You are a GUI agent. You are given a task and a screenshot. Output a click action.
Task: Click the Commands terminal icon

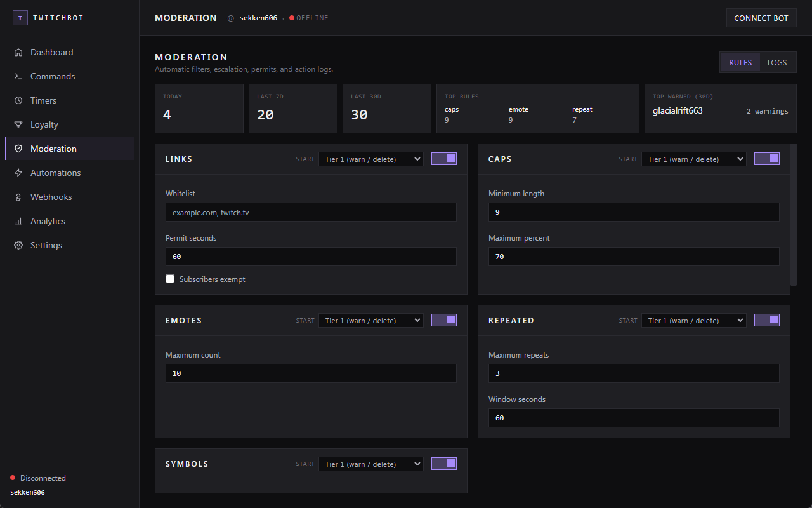coord(18,76)
